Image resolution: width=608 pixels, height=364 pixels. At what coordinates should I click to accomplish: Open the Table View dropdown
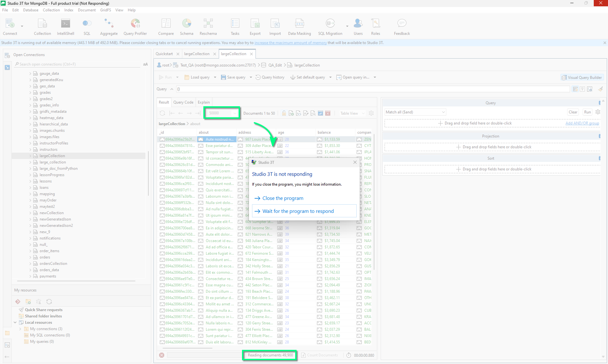coord(352,113)
